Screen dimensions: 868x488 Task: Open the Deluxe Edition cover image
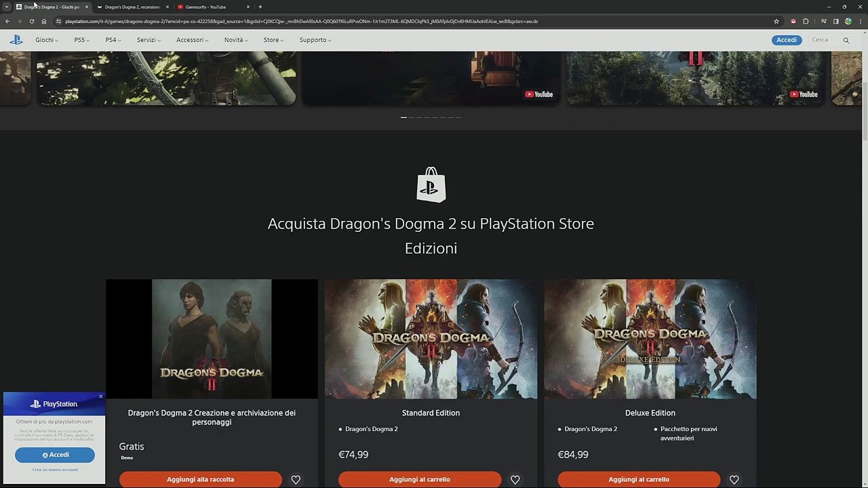tap(650, 339)
